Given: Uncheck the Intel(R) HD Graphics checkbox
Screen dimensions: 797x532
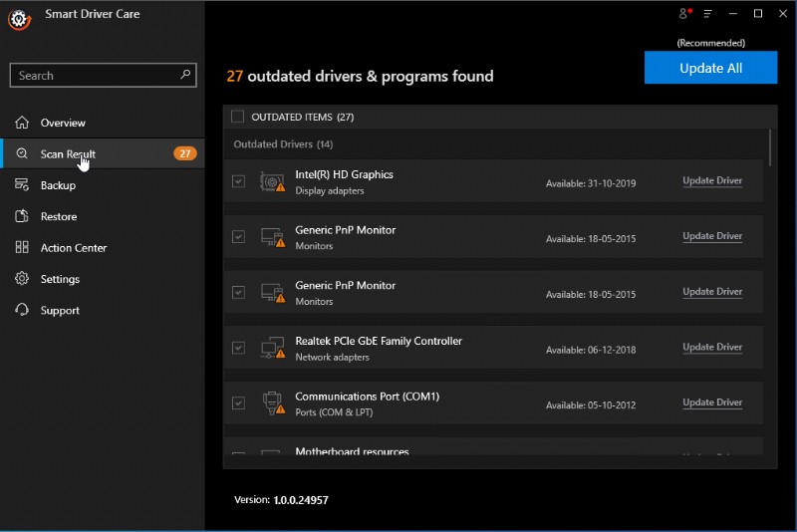Looking at the screenshot, I should [x=237, y=181].
